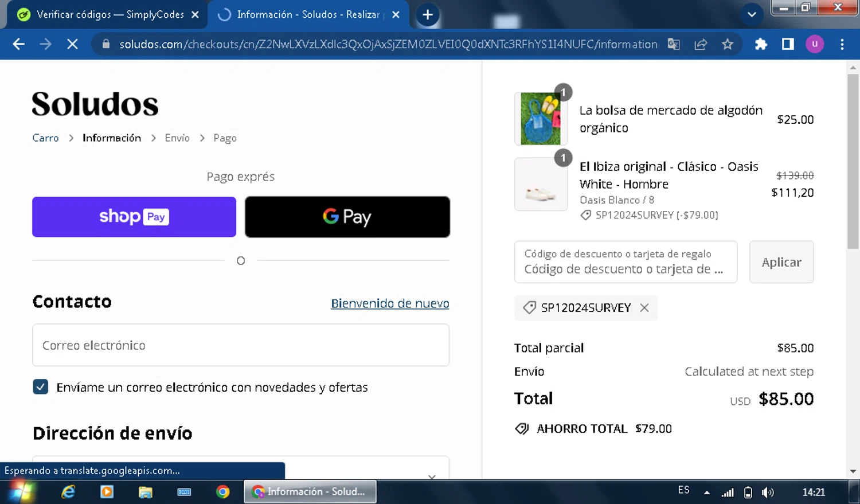Expand the tab search dropdown arrow
Image resolution: width=860 pixels, height=504 pixels.
click(752, 14)
